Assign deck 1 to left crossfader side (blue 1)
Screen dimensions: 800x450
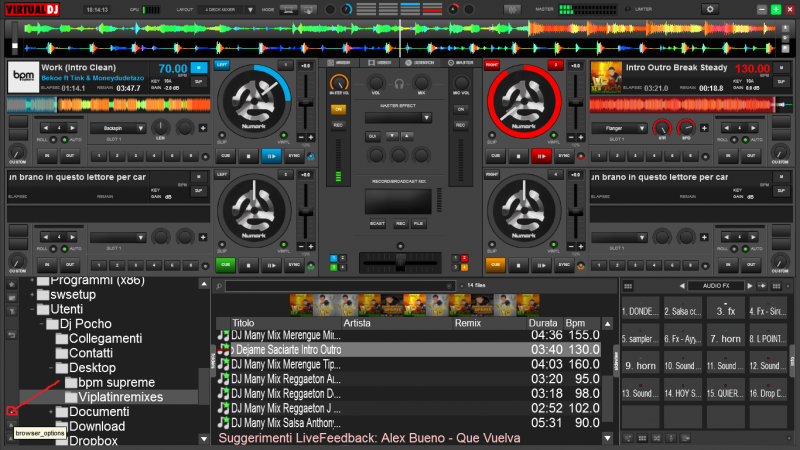(x=333, y=258)
